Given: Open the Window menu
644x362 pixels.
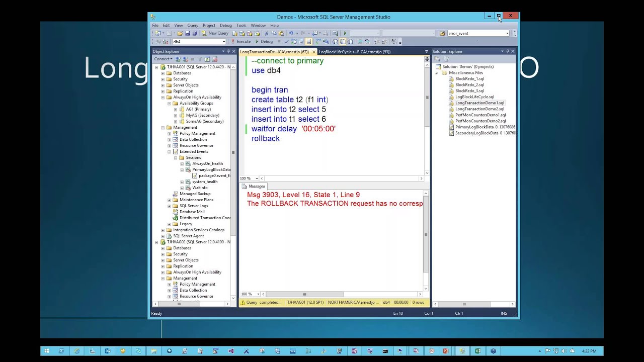Looking at the screenshot, I should click(x=258, y=25).
